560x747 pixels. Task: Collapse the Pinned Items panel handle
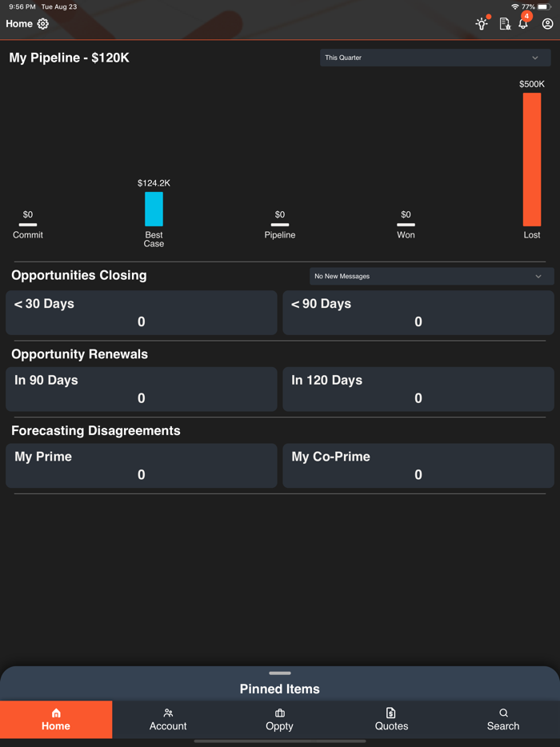279,673
